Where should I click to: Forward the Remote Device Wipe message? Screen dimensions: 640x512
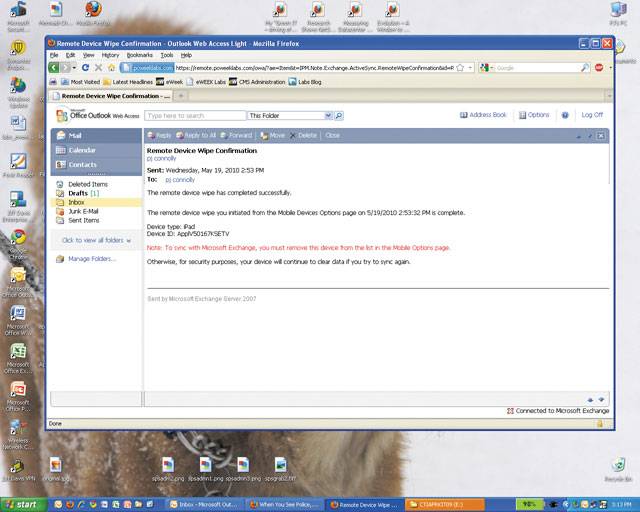click(236, 135)
